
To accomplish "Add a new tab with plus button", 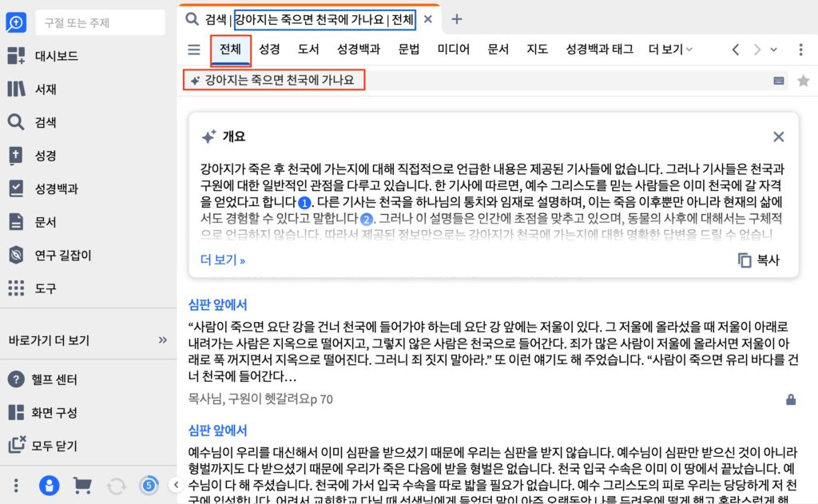I will tap(456, 19).
